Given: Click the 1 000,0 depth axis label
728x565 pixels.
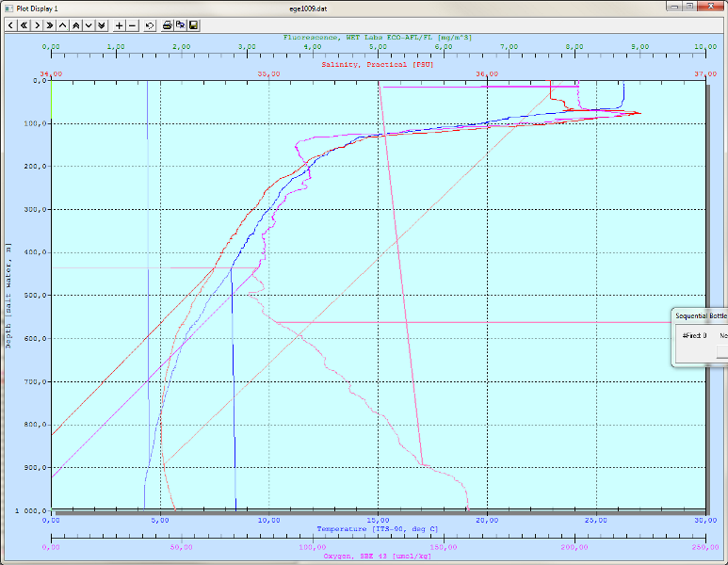Looking at the screenshot, I should pos(31,510).
